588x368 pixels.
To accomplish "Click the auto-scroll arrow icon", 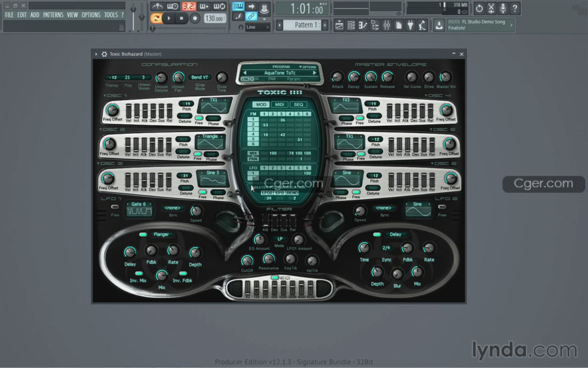I will [251, 7].
